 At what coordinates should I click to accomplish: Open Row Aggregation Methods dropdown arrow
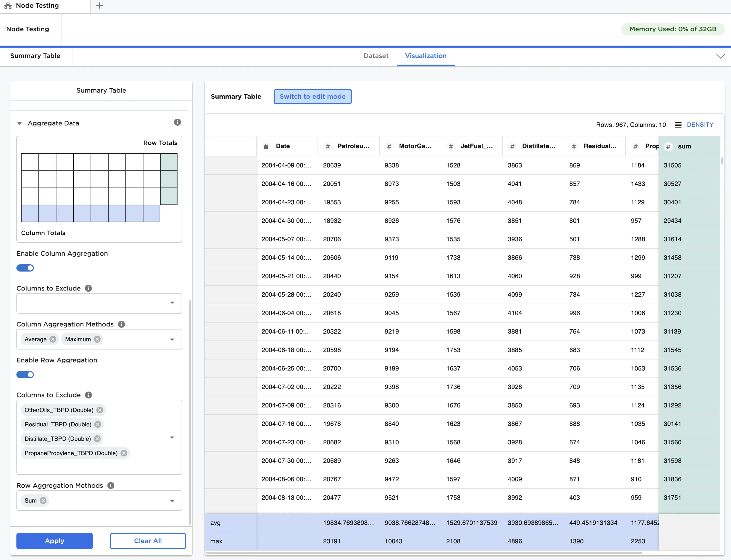pyautogui.click(x=172, y=501)
